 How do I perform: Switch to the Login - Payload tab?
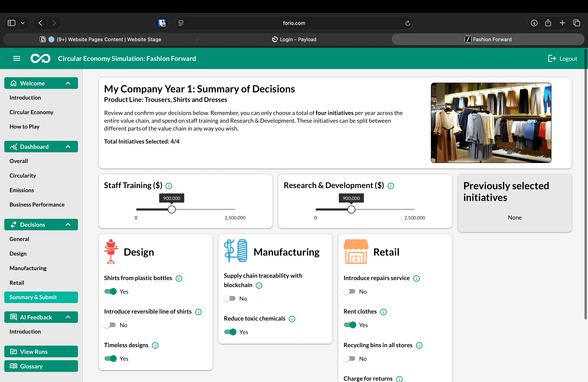click(294, 39)
